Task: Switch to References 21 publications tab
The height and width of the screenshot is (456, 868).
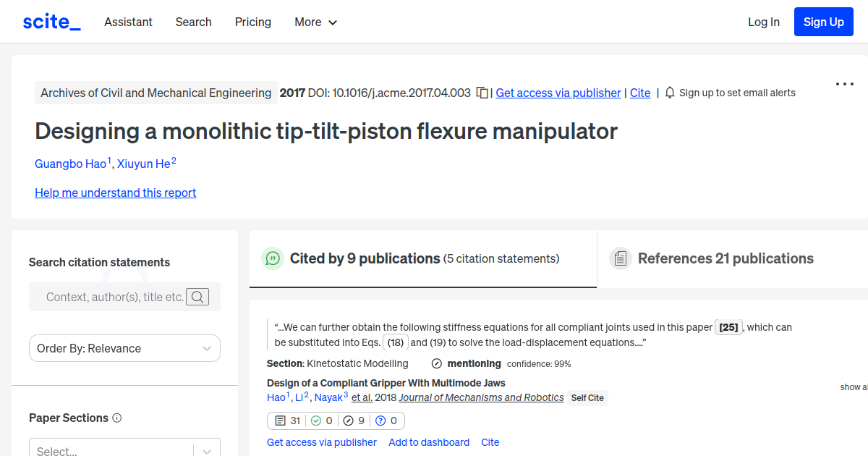Action: (x=725, y=258)
